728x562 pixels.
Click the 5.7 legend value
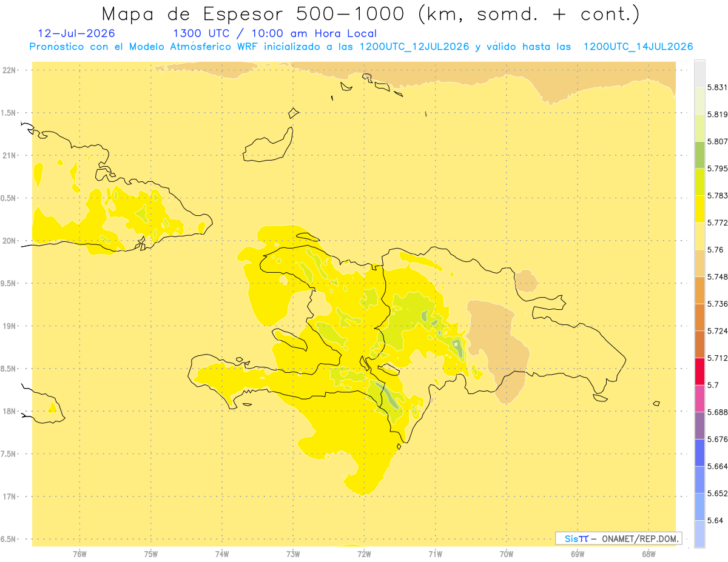point(713,385)
